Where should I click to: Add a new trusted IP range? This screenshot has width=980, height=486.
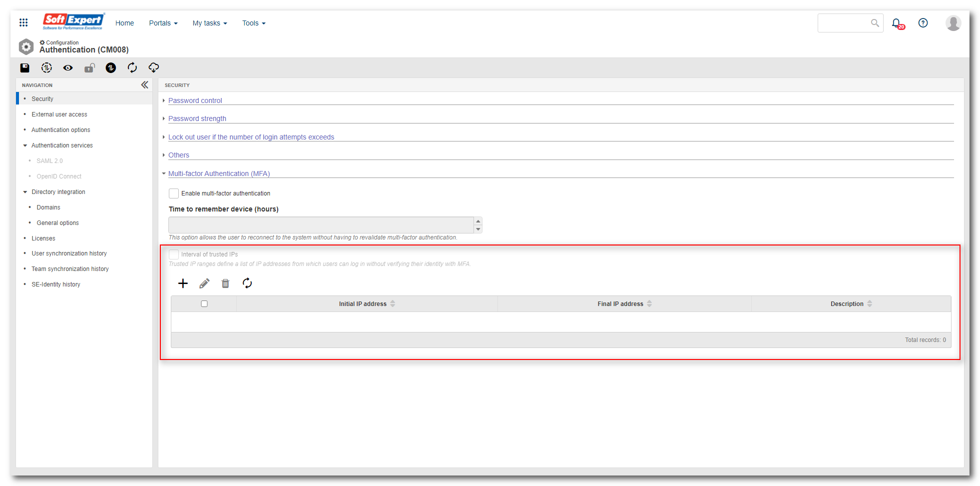click(x=183, y=283)
